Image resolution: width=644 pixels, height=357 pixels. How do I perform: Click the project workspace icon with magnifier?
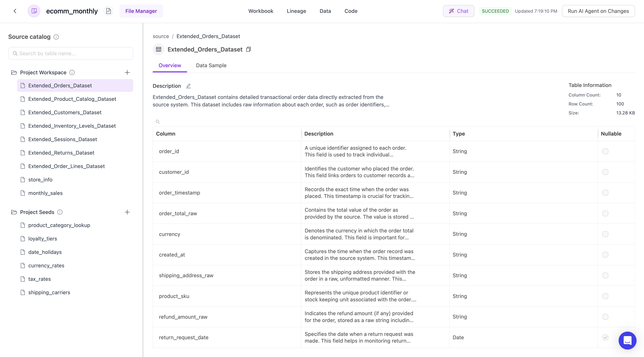click(34, 11)
